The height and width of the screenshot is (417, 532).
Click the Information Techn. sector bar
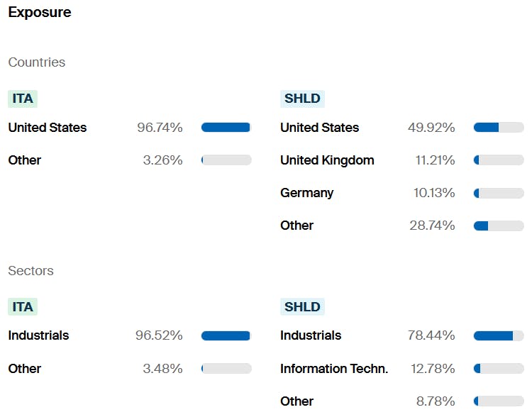499,369
